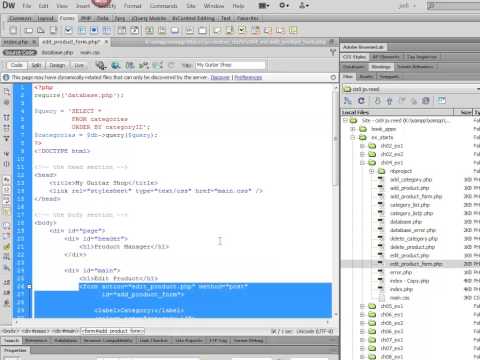Click the Refresh icon in Files panel
This screenshot has width=480, height=360.
[x=361, y=100]
